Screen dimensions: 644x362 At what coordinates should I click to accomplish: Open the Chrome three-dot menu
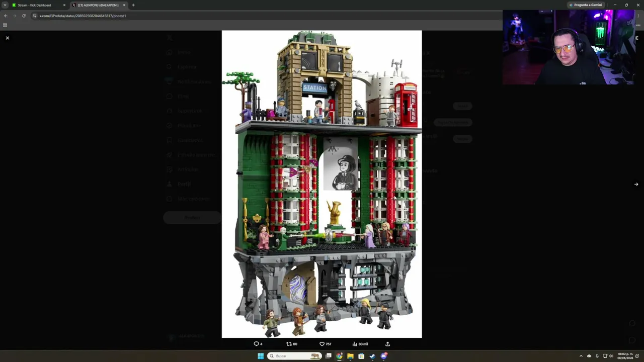tap(638, 16)
